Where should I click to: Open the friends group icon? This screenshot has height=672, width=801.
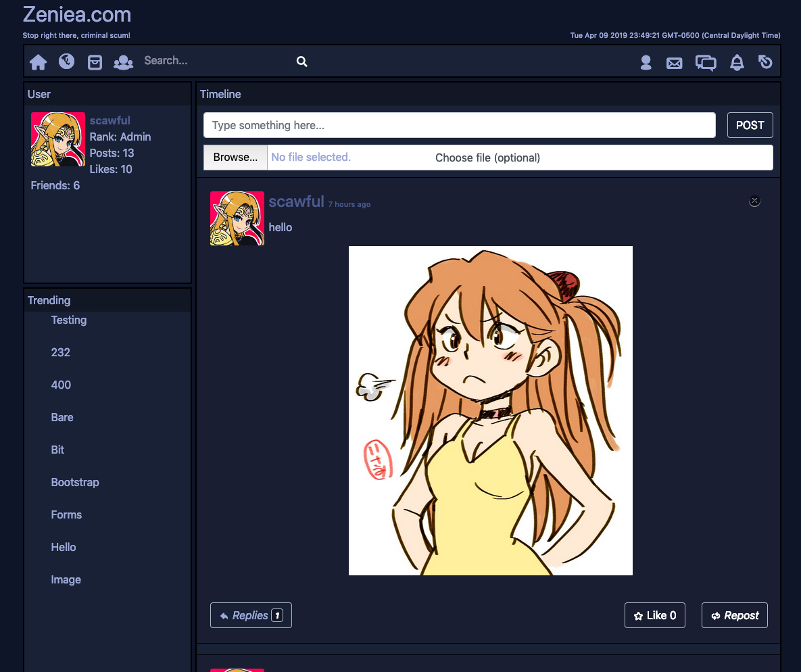[123, 62]
